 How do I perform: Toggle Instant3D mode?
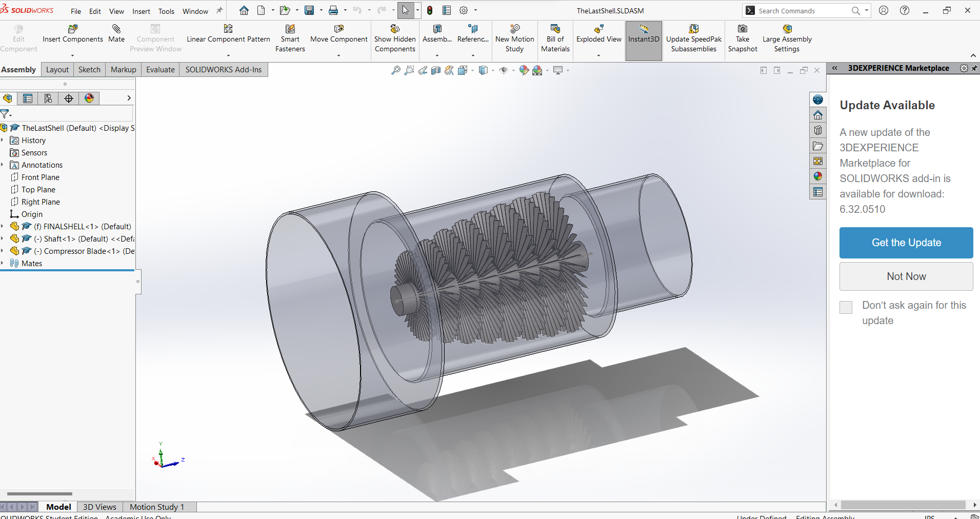[644, 41]
